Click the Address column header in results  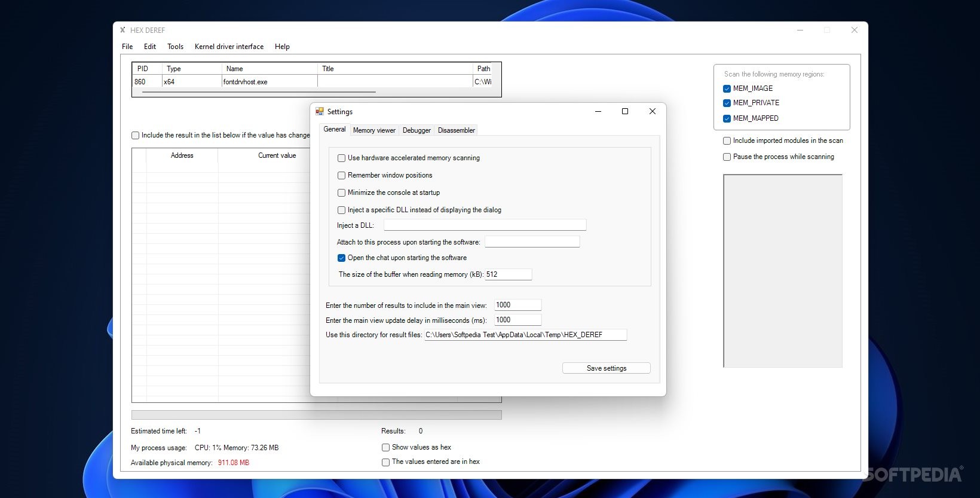(x=182, y=155)
